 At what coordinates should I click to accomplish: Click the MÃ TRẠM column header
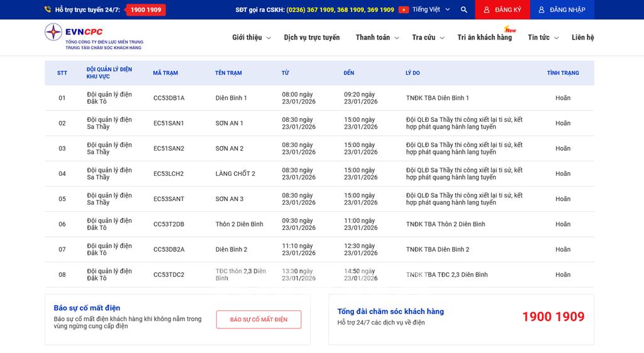click(x=165, y=73)
